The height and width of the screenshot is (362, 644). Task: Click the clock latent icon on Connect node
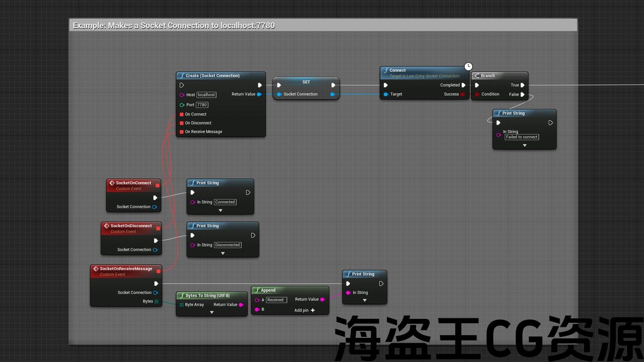(x=468, y=66)
